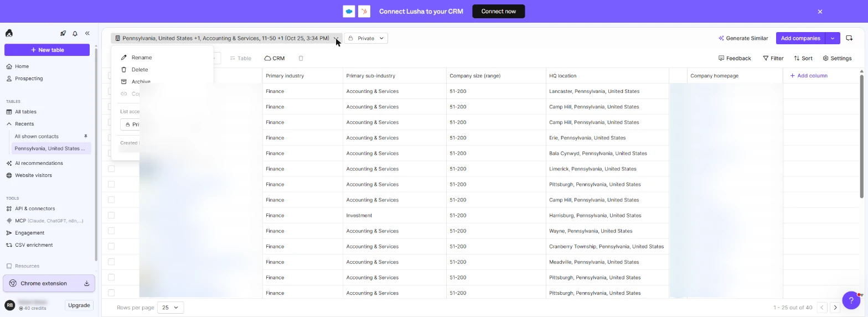Open the rocket getting-started icon
The image size is (868, 317).
click(63, 34)
